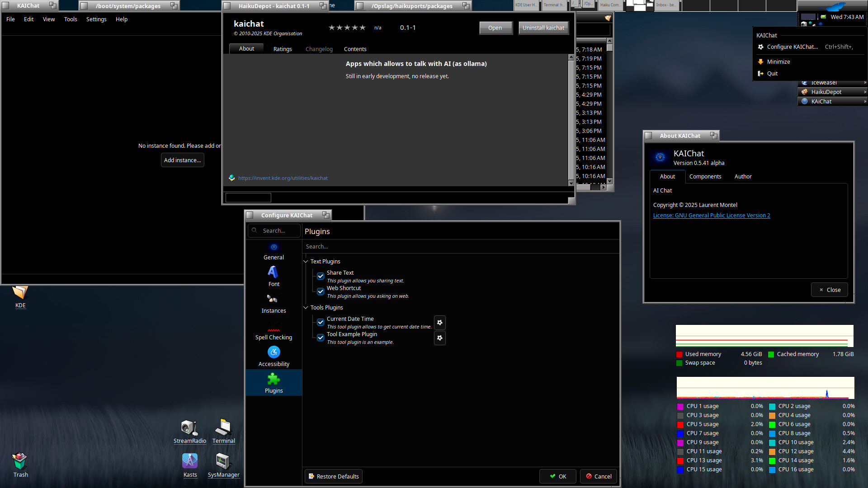This screenshot has width=868, height=488.
Task: Toggle the Tool Example Plugin checkbox
Action: (x=321, y=338)
